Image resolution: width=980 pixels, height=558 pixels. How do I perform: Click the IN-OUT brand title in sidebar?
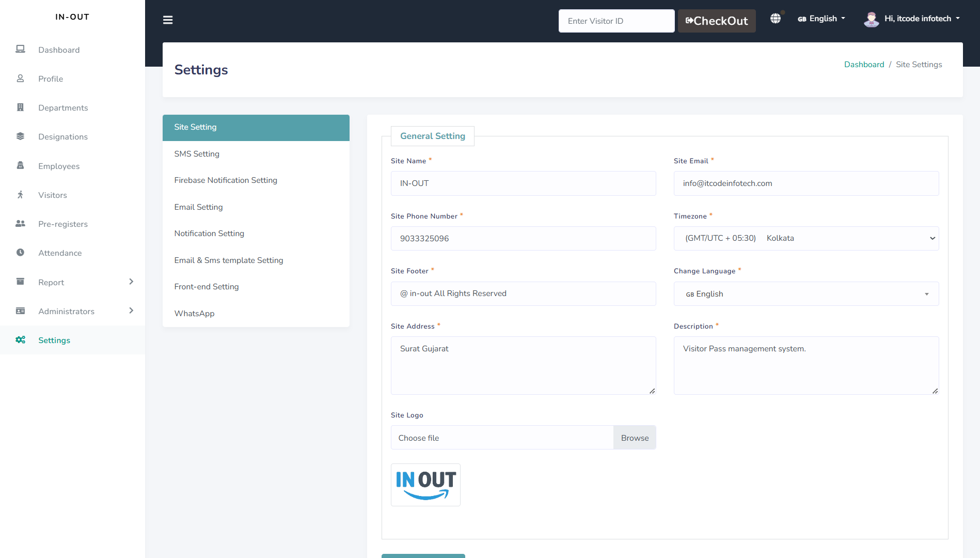pyautogui.click(x=72, y=17)
